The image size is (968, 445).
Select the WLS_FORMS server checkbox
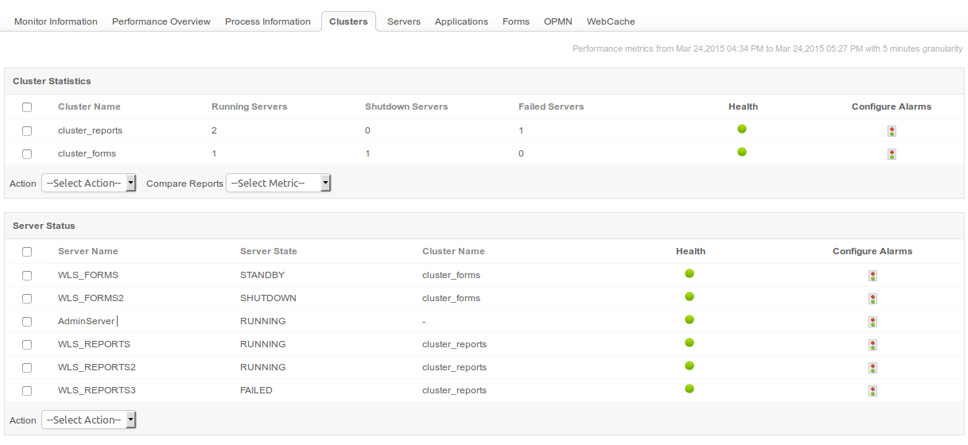[27, 276]
